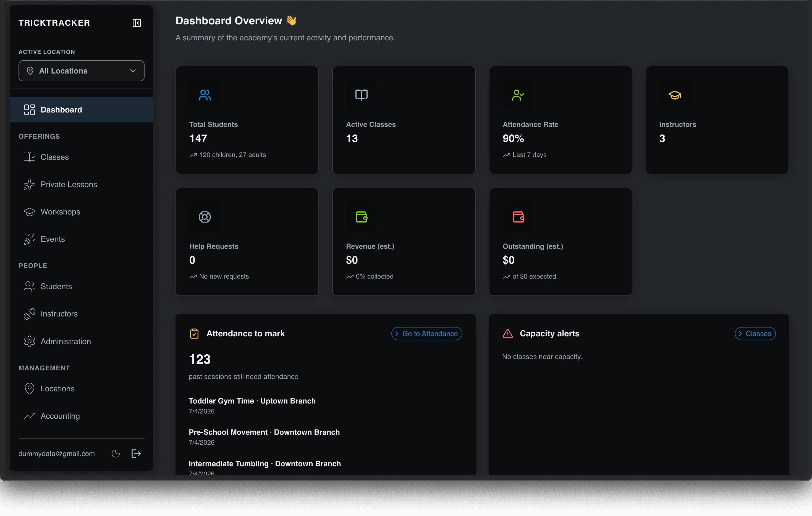The width and height of the screenshot is (812, 516).
Task: Click the Students people icon in the sidebar
Action: coord(29,286)
